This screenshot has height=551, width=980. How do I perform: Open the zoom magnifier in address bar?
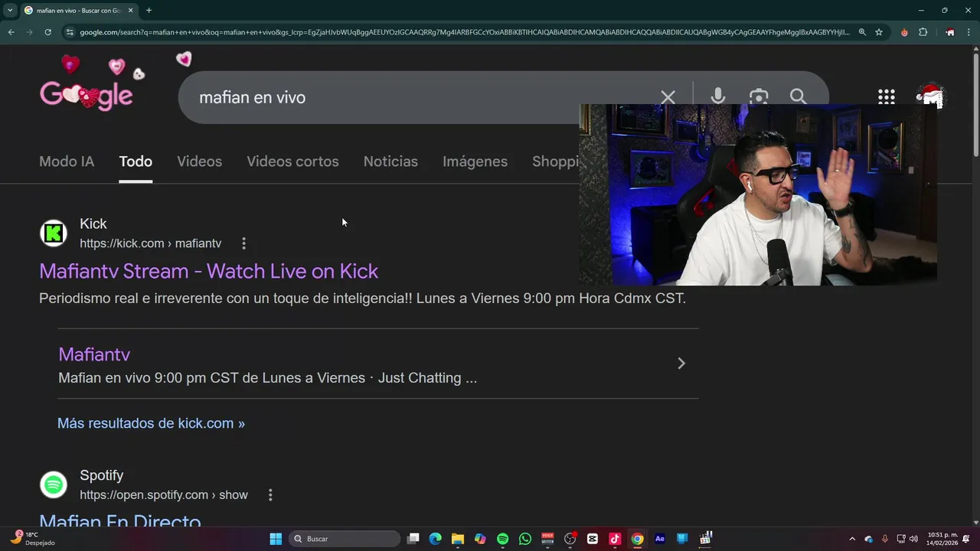[862, 32]
